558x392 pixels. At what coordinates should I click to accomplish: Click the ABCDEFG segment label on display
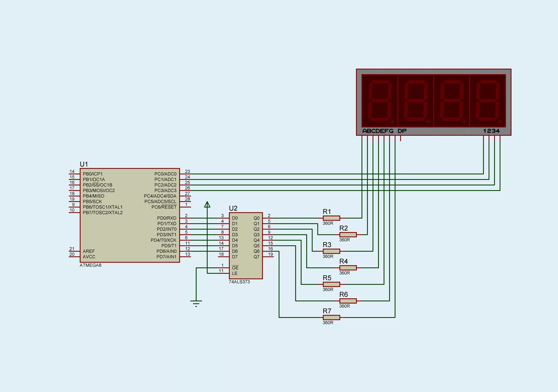pyautogui.click(x=378, y=131)
